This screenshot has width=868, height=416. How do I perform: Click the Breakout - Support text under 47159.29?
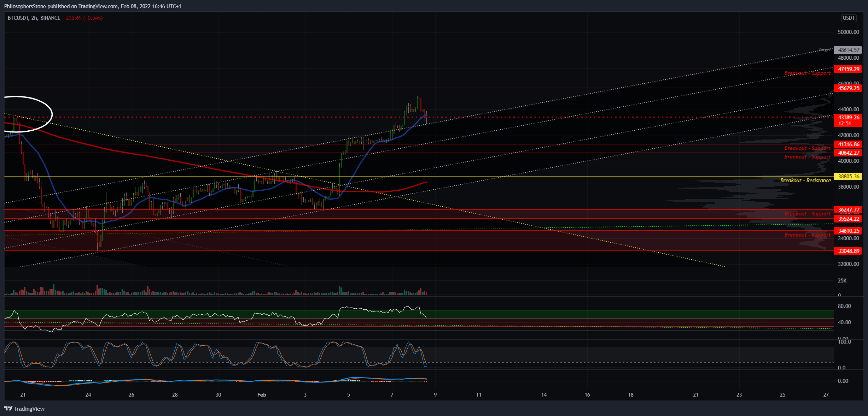pos(808,73)
